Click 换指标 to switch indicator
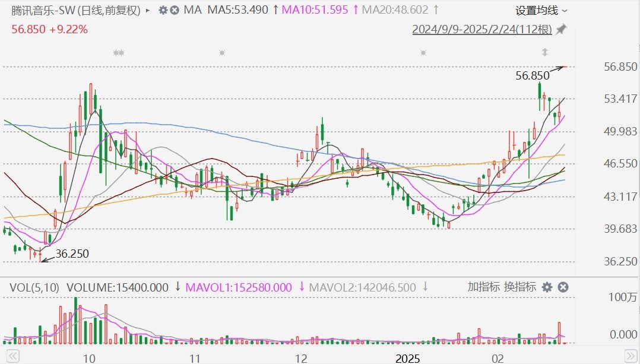The height and width of the screenshot is (364, 640). (520, 287)
